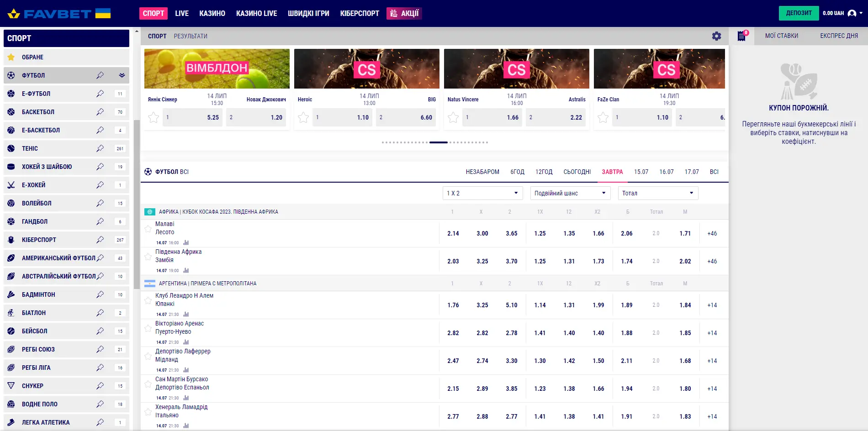Screen dimensions: 868x431
Task: Star the Малаві vs Лесото match
Action: point(148,228)
